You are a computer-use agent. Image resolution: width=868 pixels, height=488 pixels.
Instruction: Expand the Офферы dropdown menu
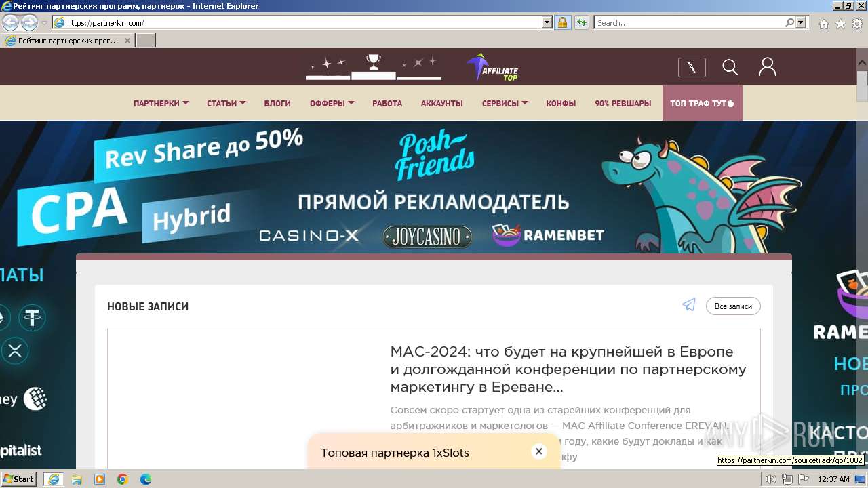(332, 104)
